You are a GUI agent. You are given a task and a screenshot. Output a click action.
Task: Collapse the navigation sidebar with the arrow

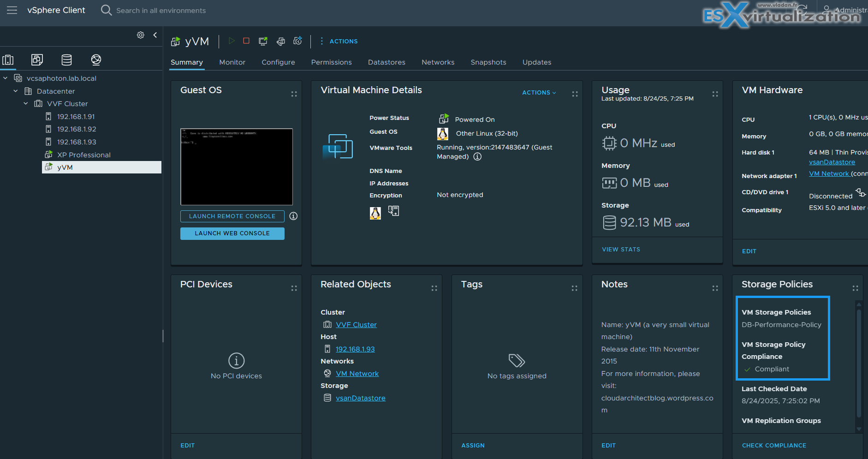click(x=155, y=35)
